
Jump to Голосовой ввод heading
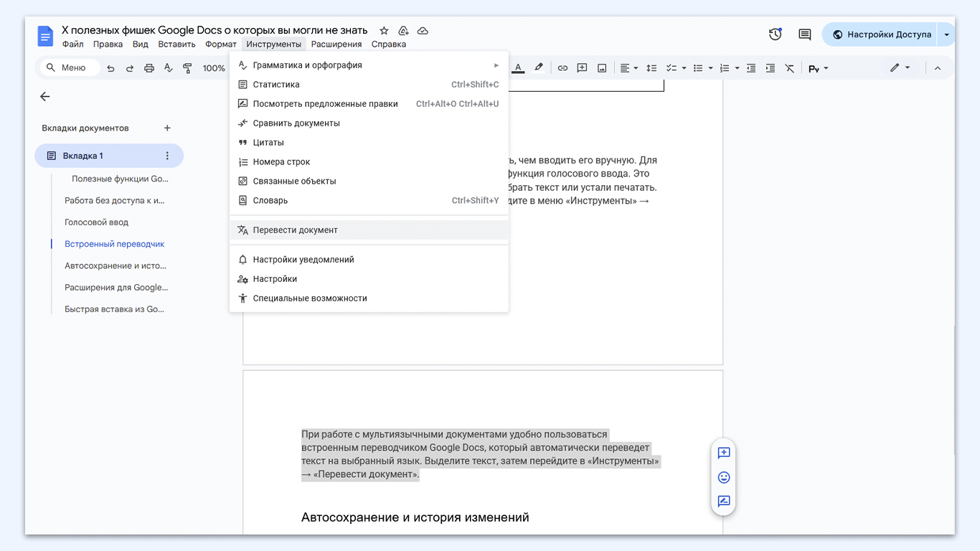pos(97,222)
